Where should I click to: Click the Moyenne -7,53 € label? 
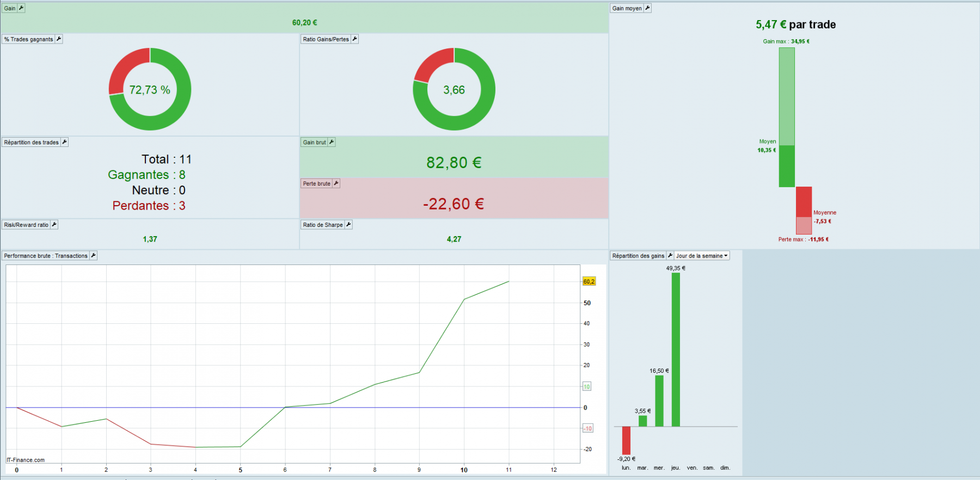825,217
